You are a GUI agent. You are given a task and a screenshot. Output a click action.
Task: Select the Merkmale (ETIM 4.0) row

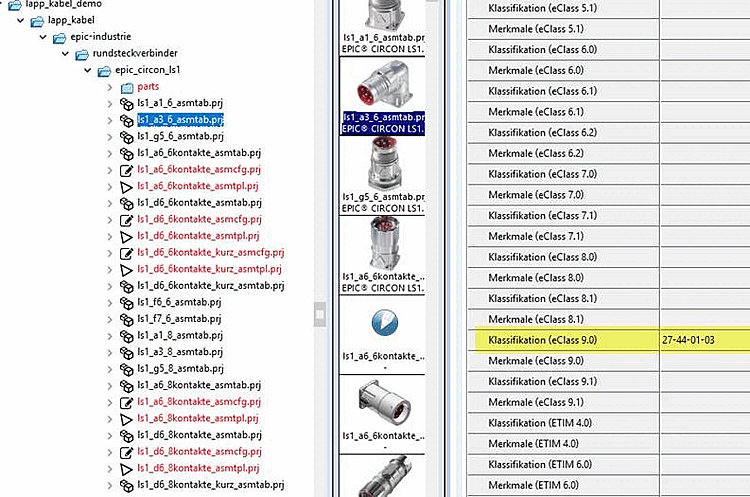[608, 444]
